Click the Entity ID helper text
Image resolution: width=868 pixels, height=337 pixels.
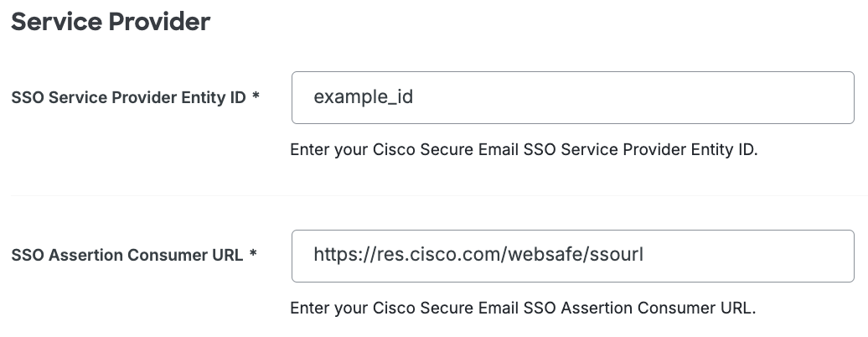coord(523,150)
